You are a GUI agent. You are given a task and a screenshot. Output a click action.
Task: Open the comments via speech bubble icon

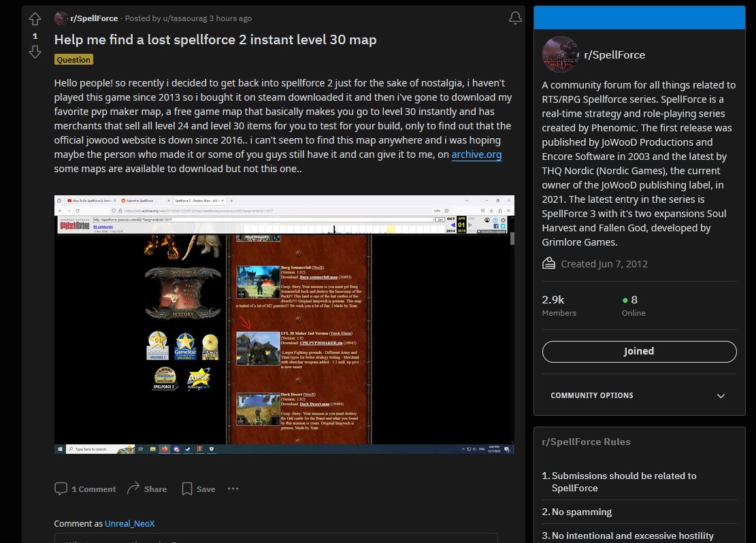coord(61,489)
